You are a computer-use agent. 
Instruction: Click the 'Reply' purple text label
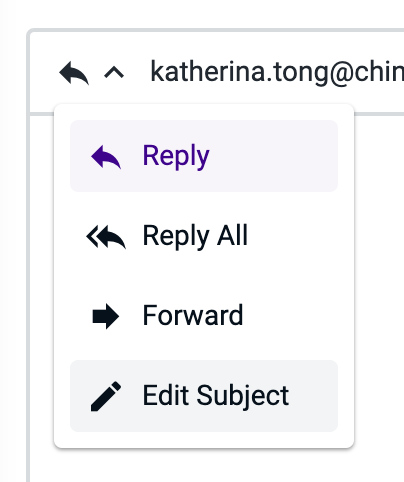(176, 156)
